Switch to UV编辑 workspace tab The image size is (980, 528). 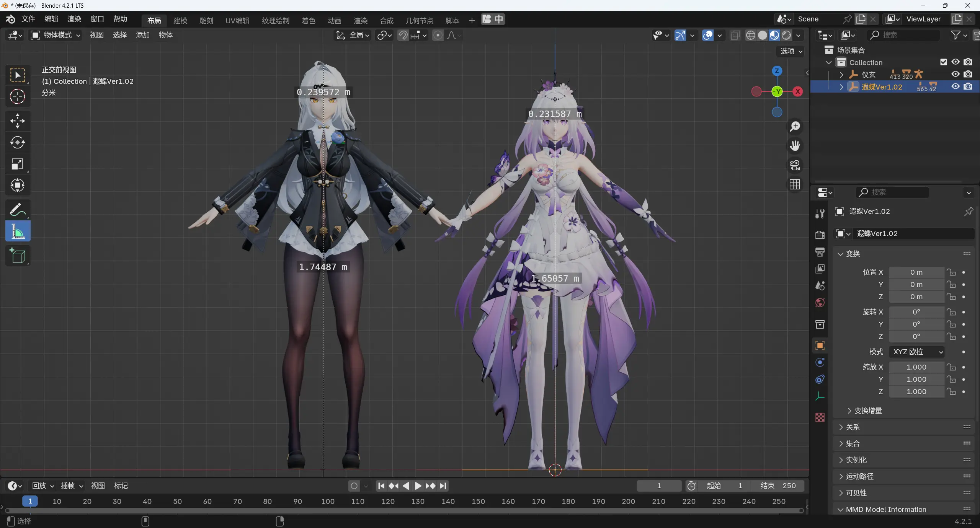pos(237,21)
